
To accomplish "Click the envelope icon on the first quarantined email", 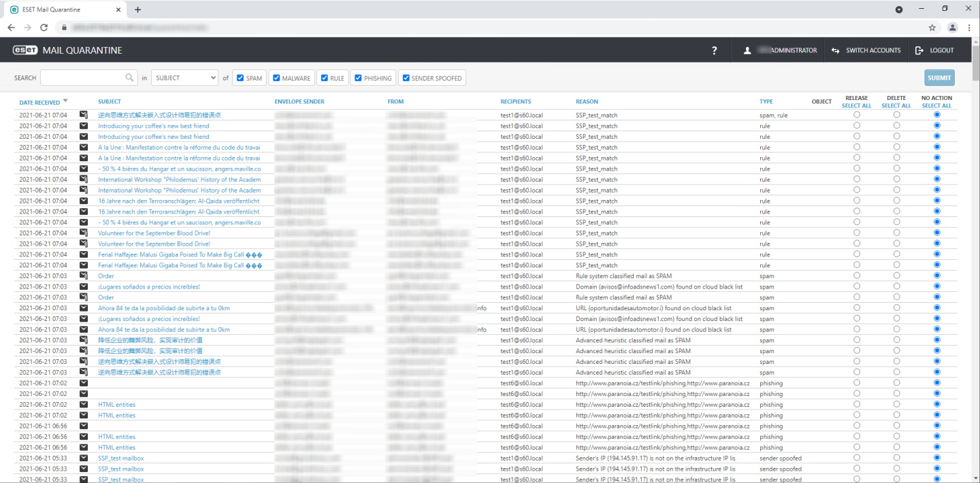I will pos(83,114).
